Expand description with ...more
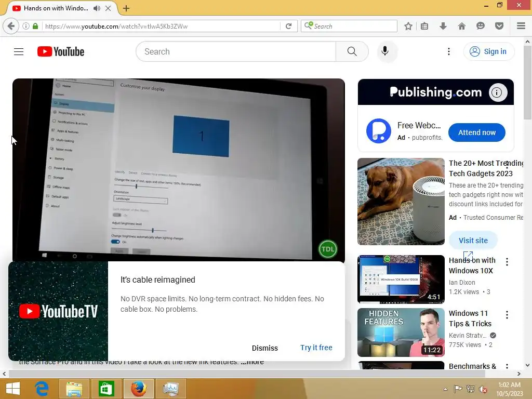 pos(252,362)
